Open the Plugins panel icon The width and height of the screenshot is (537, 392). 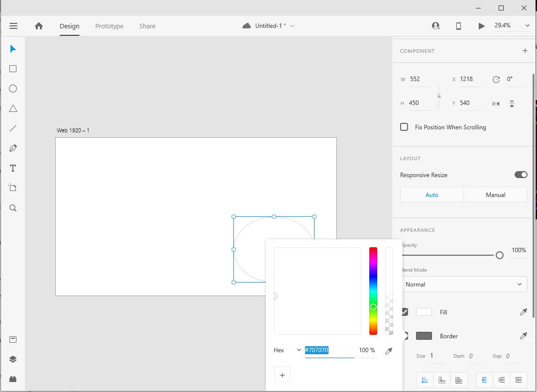click(13, 379)
